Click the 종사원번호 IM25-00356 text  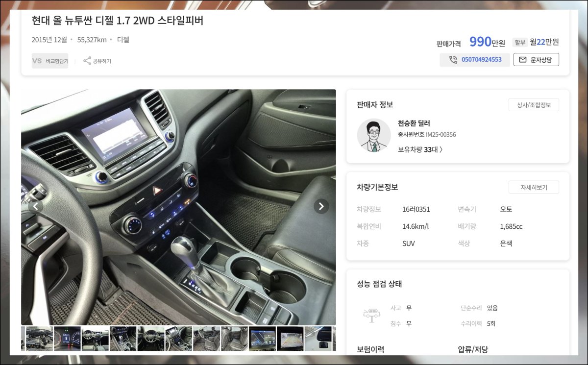[427, 135]
